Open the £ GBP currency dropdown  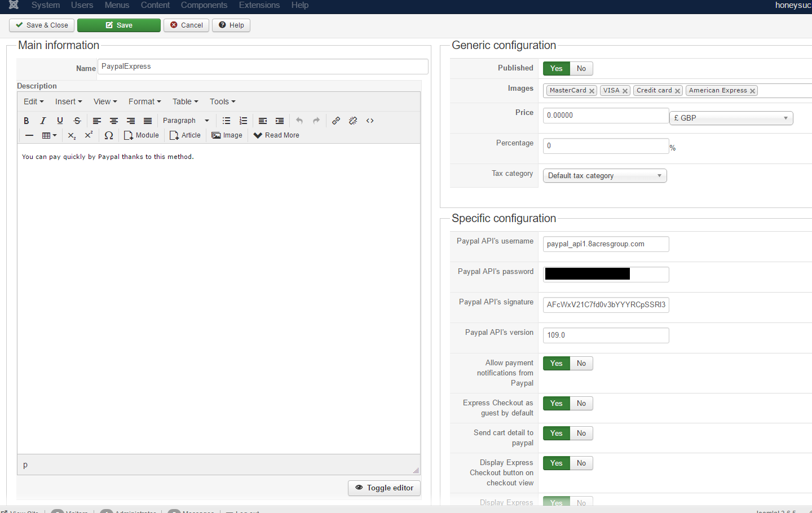(x=731, y=118)
